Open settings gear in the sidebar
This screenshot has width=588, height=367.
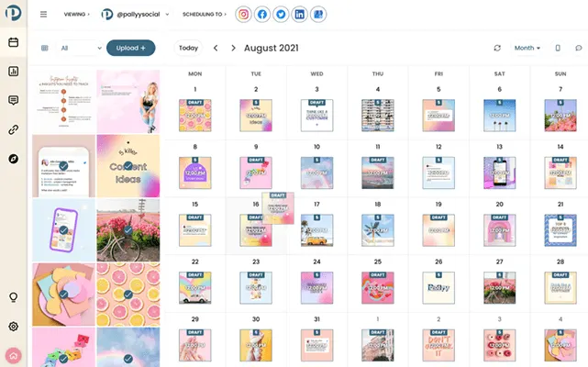tap(14, 327)
